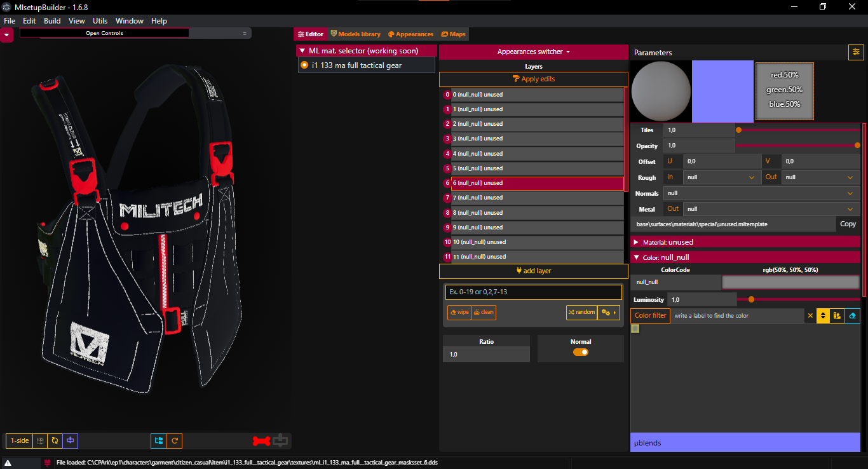Screen dimensions: 868x469
Task: Click the Color filter button
Action: click(x=651, y=315)
